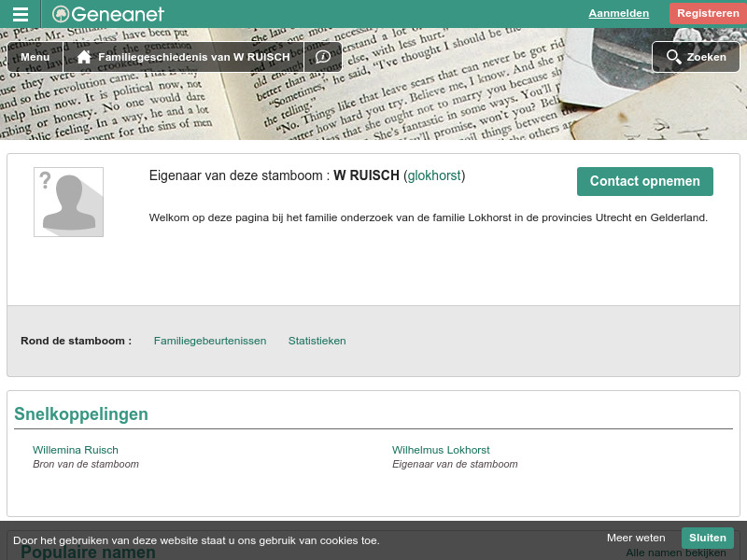This screenshot has width=747, height=560.
Task: Open the Statistieken page
Action: coord(317,341)
